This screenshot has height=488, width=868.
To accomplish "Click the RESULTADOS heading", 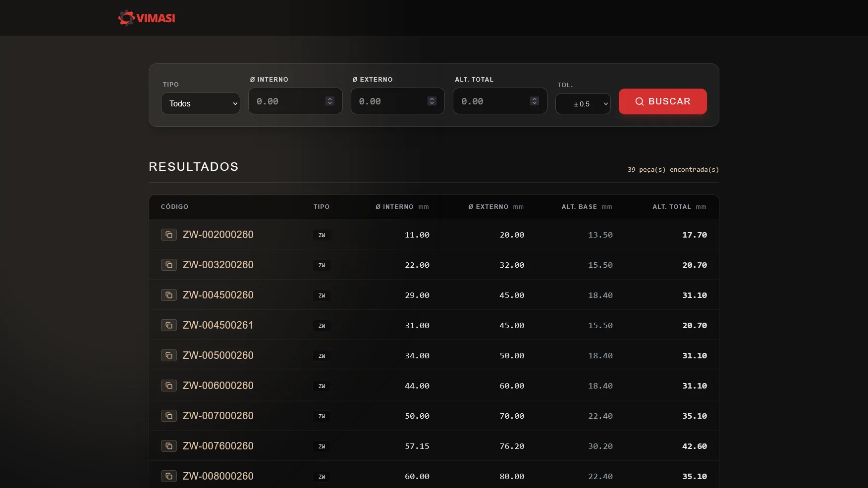I will click(194, 167).
